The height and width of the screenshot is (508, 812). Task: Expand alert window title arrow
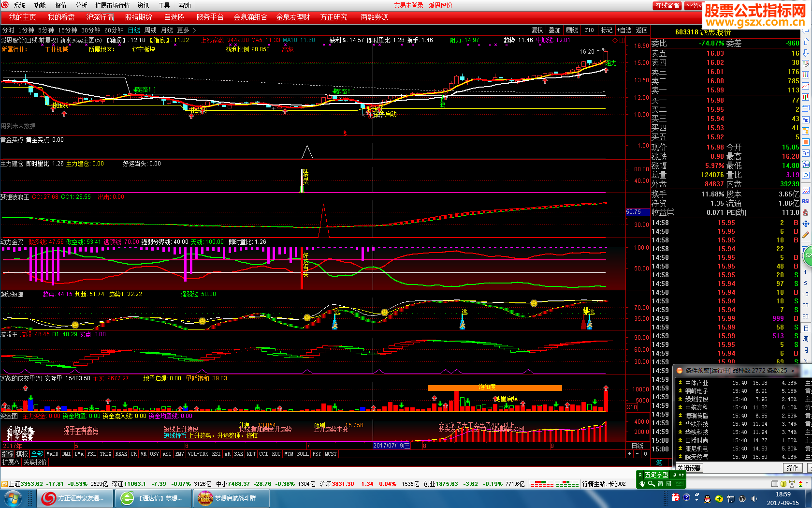pyautogui.click(x=793, y=371)
